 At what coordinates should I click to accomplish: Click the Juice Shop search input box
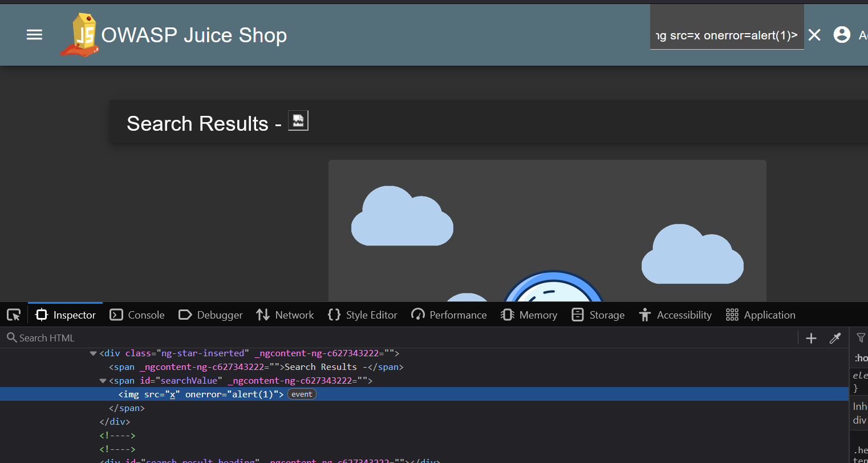click(726, 35)
